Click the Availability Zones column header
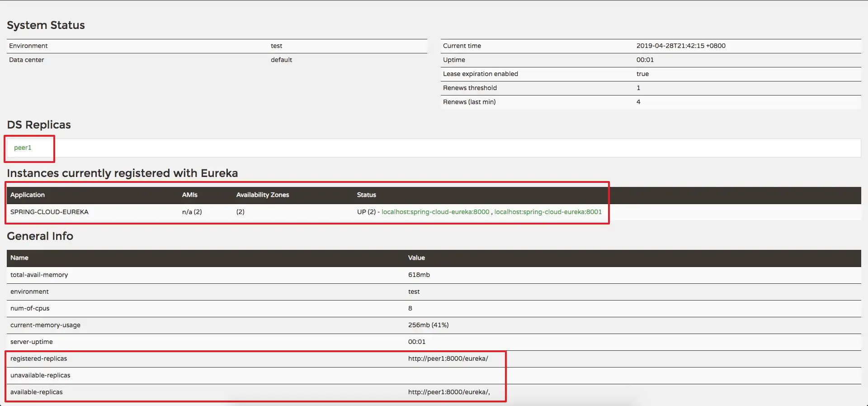Image resolution: width=868 pixels, height=406 pixels. pos(263,195)
